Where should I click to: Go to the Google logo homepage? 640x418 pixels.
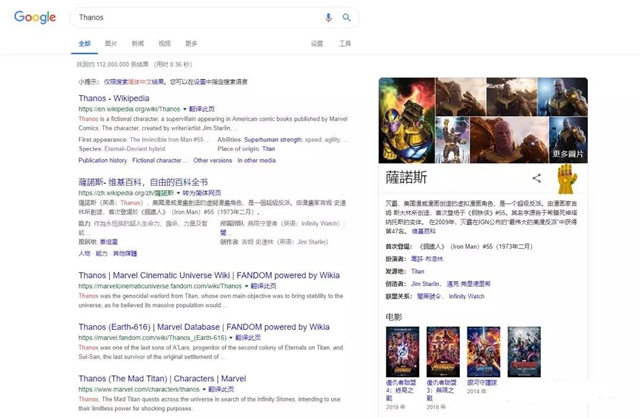click(35, 17)
